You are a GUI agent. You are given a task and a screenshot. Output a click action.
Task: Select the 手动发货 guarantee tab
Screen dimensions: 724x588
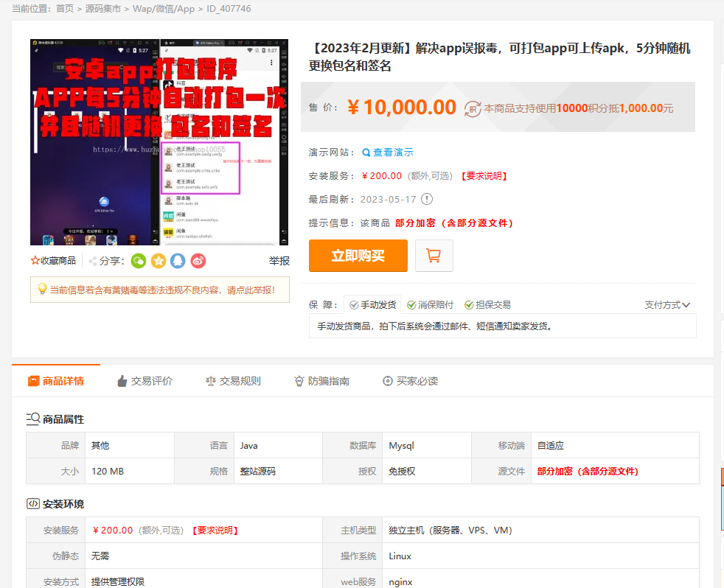pyautogui.click(x=372, y=304)
